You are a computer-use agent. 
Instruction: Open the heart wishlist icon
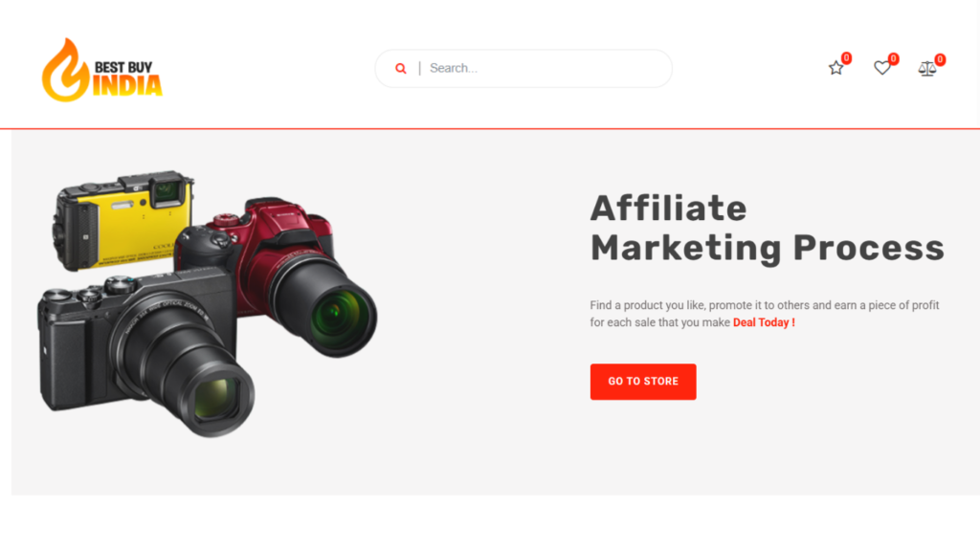click(881, 68)
